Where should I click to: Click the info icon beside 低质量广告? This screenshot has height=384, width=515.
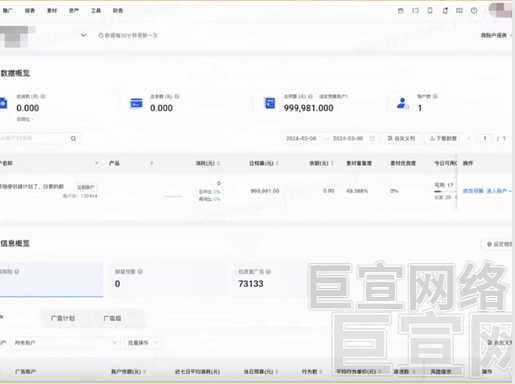268,272
